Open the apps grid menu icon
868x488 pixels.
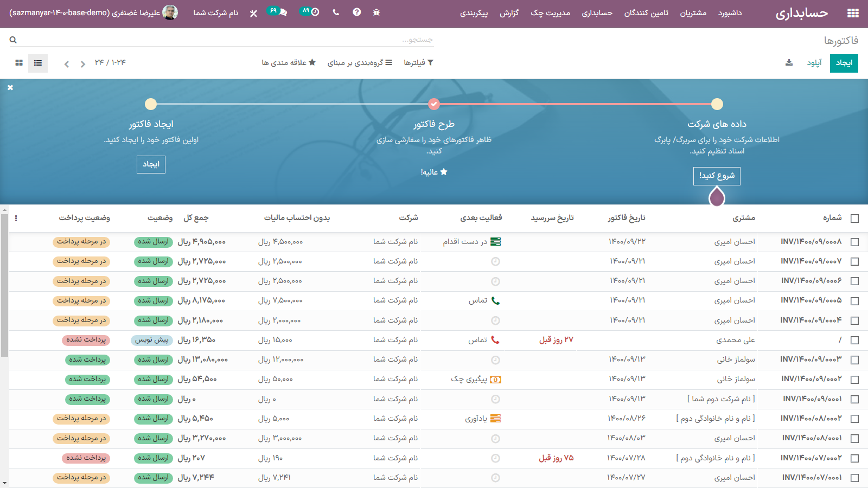pyautogui.click(x=853, y=13)
